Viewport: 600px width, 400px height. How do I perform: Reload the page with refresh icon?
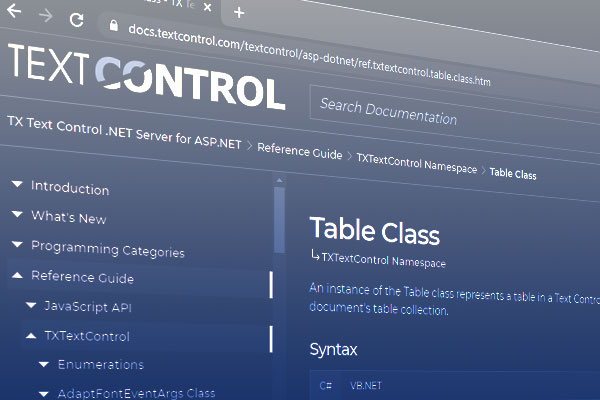coord(77,20)
